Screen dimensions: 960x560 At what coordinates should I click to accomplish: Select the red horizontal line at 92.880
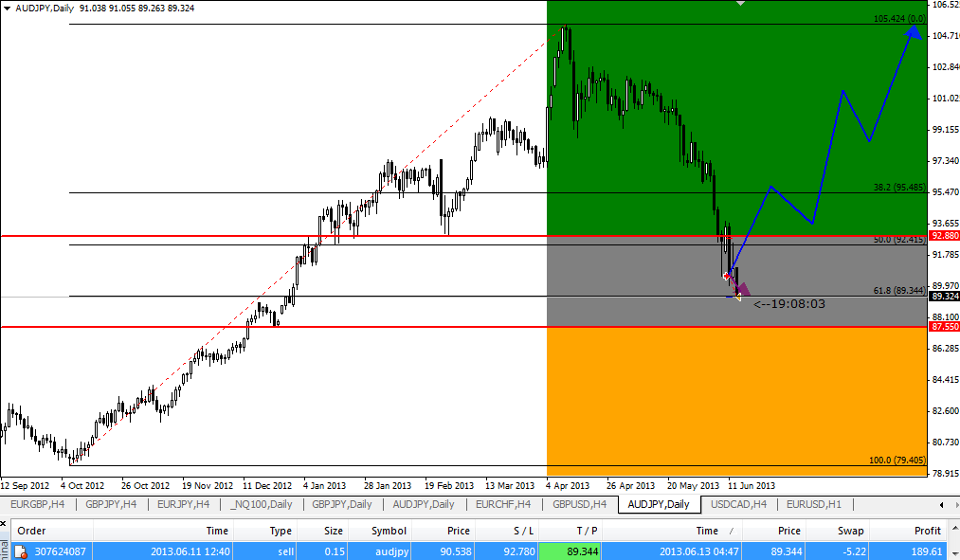tap(284, 236)
